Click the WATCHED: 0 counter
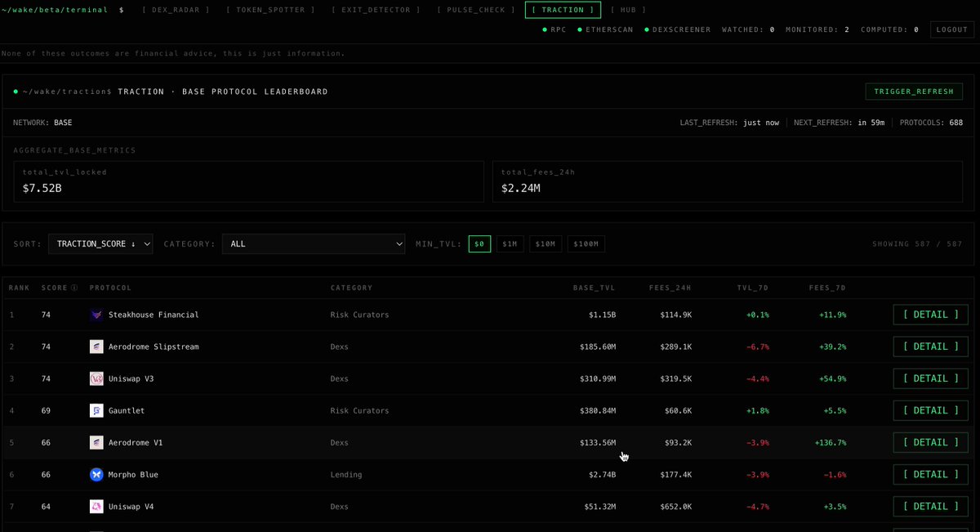The height and width of the screenshot is (532, 980). point(747,29)
